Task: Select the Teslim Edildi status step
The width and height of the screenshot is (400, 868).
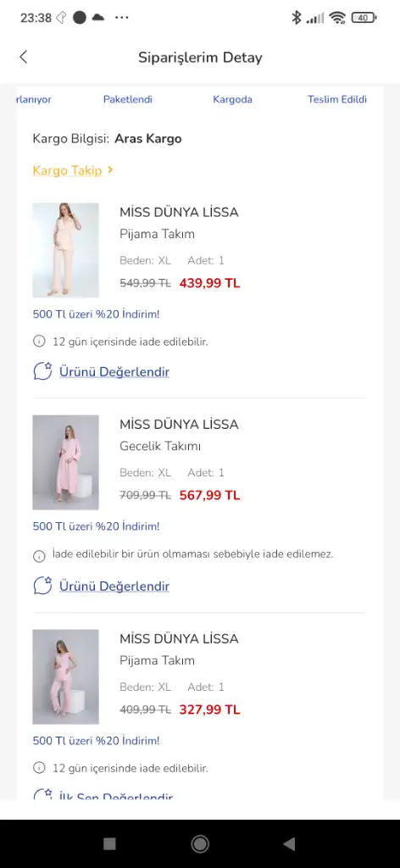Action: click(337, 100)
